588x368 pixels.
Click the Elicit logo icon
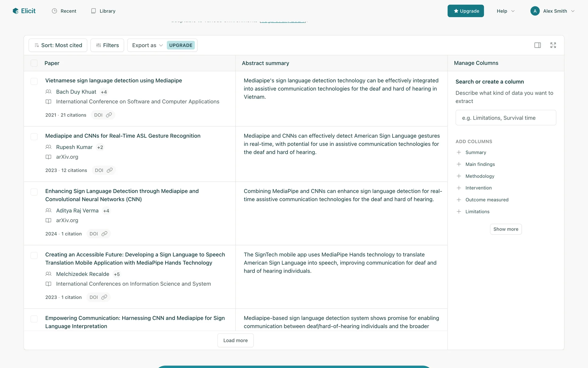point(15,11)
